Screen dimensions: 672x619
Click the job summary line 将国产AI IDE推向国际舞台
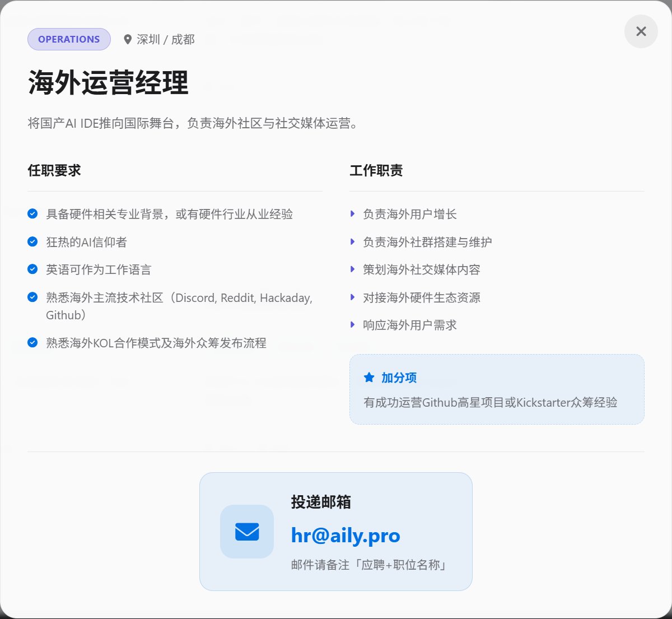[194, 123]
